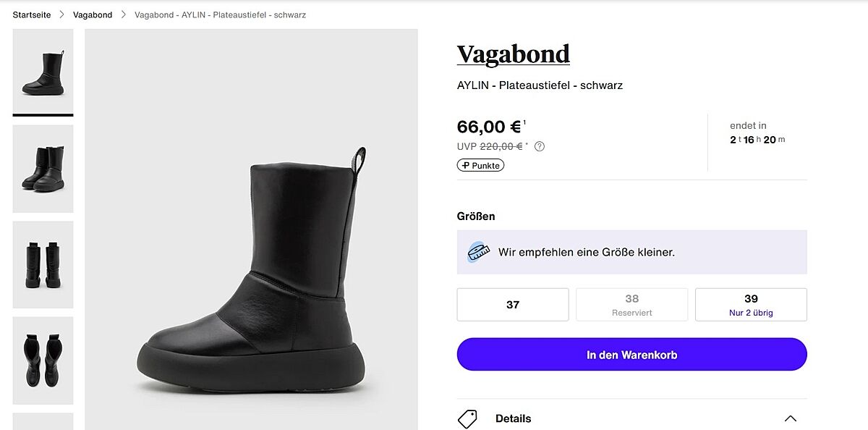The image size is (868, 430).
Task: Click the UVP price help question mark icon
Action: pyautogui.click(x=540, y=146)
